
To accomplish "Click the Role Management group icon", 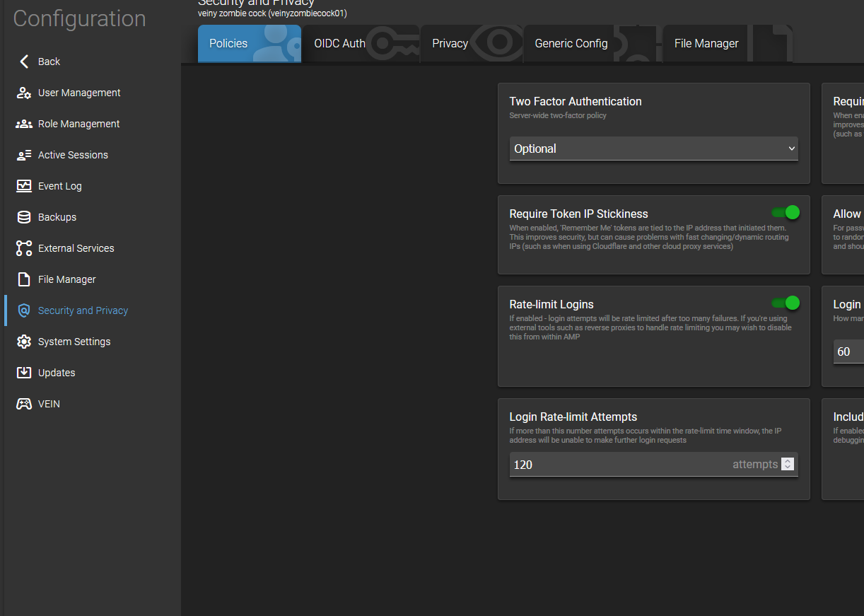I will [24, 124].
